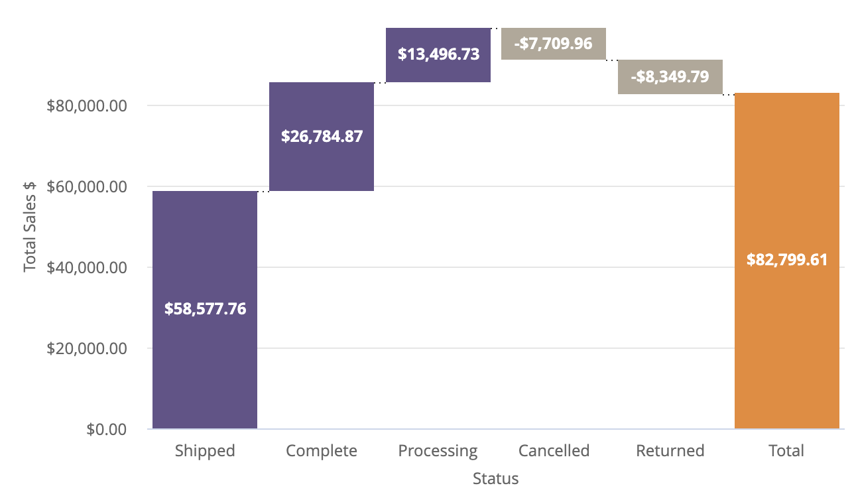854x504 pixels.
Task: Select the Complete x-axis category label
Action: pos(322,451)
